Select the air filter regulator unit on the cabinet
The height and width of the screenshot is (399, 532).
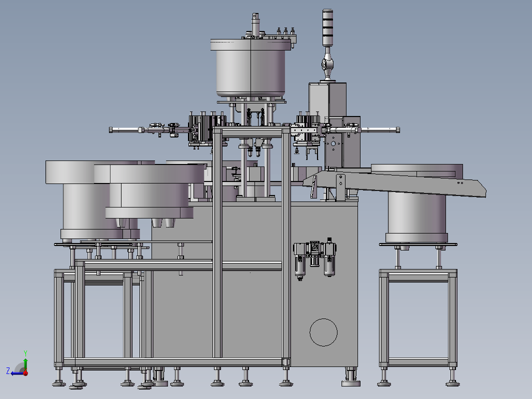click(314, 258)
